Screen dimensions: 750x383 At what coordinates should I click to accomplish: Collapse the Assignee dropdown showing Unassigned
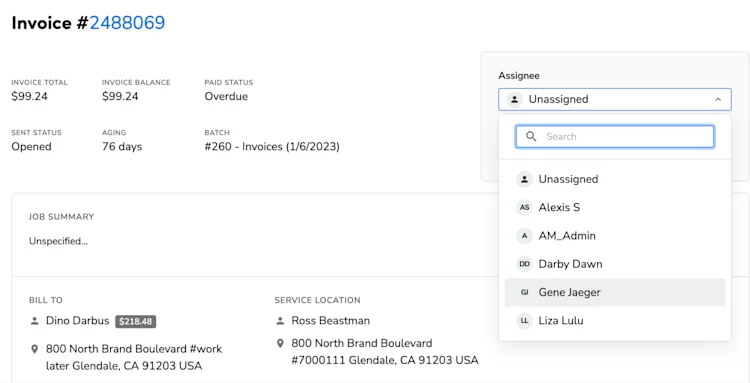pyautogui.click(x=615, y=99)
